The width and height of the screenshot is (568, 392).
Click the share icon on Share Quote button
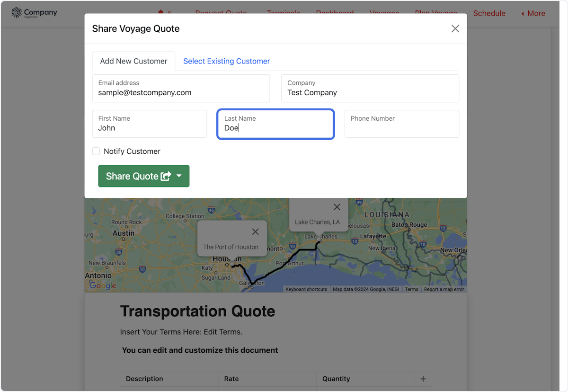[166, 176]
